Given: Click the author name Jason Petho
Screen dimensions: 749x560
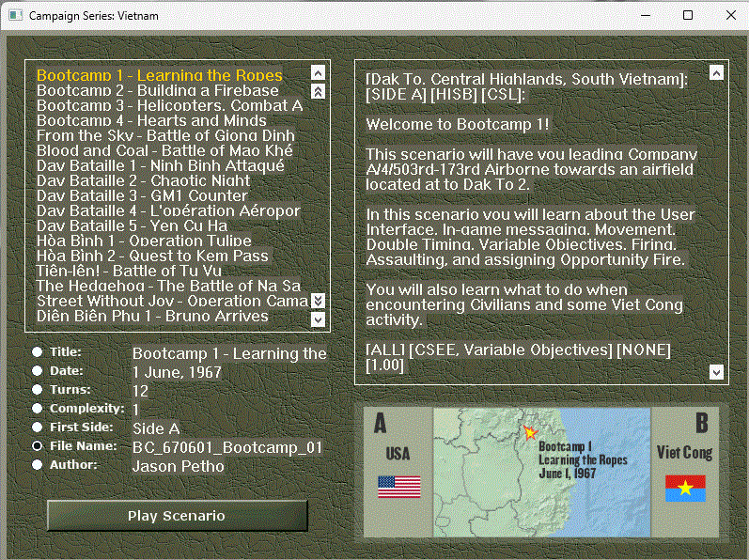Looking at the screenshot, I should (179, 466).
